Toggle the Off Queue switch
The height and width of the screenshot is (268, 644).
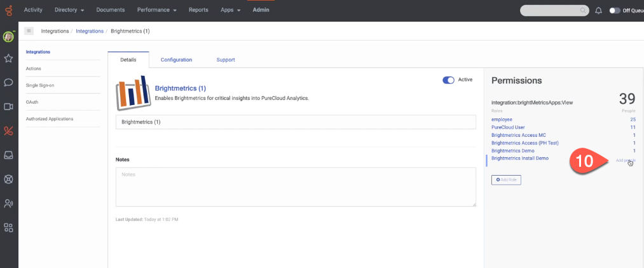[x=614, y=11]
